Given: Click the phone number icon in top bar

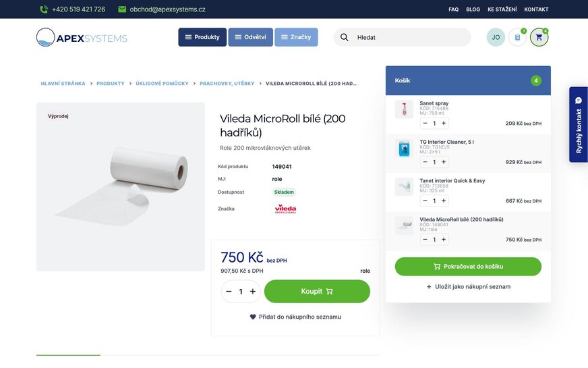Looking at the screenshot, I should [44, 9].
